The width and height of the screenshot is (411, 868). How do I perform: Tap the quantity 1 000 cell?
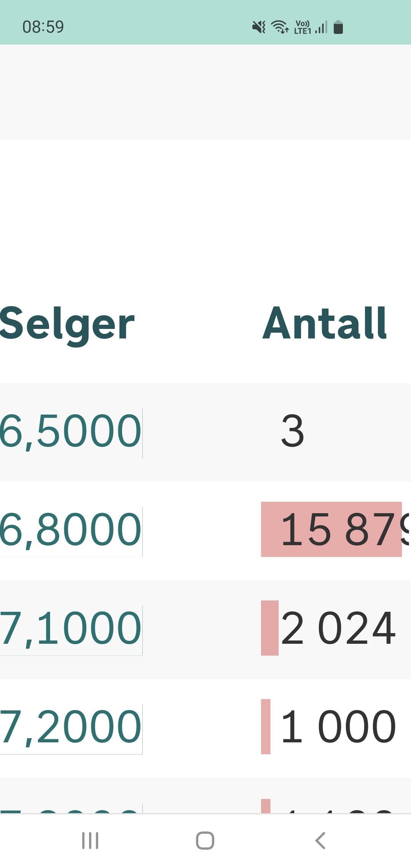pos(338,727)
